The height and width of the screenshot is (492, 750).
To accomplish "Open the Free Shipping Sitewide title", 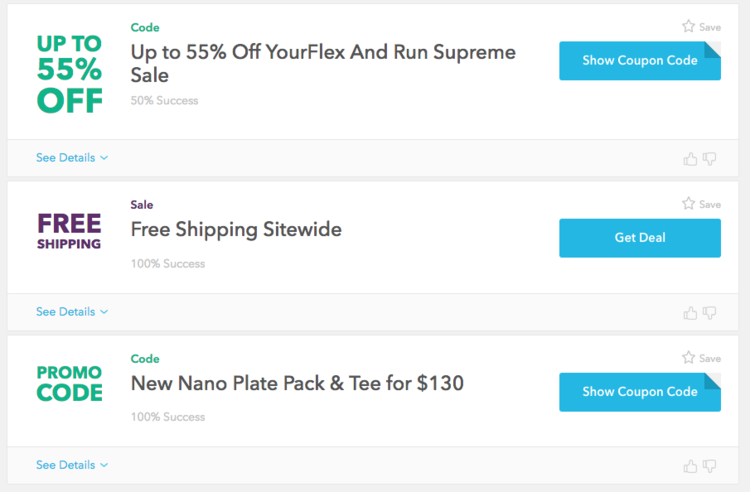I will 236,230.
